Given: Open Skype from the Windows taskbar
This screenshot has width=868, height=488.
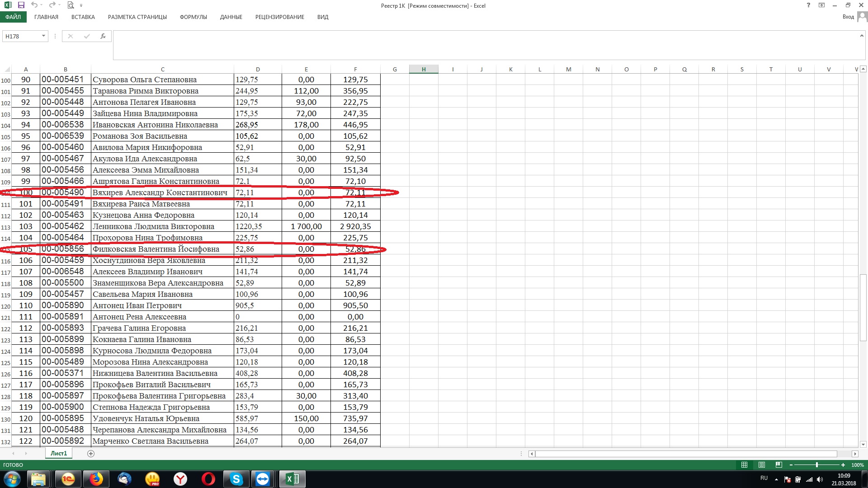Looking at the screenshot, I should (236, 479).
